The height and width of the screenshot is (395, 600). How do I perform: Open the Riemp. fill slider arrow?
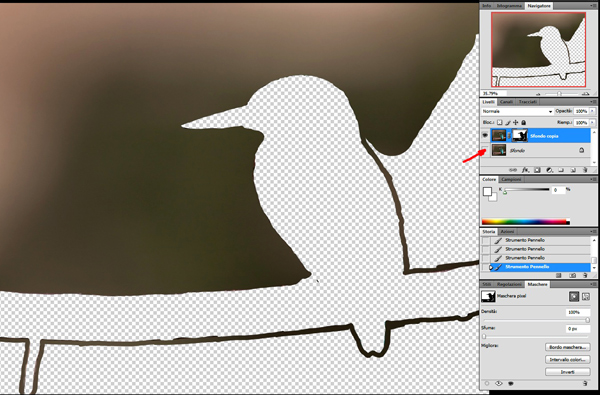click(592, 122)
